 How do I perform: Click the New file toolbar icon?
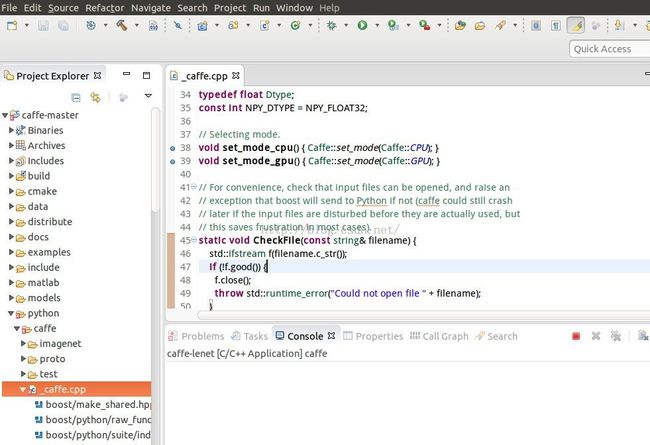(12, 26)
